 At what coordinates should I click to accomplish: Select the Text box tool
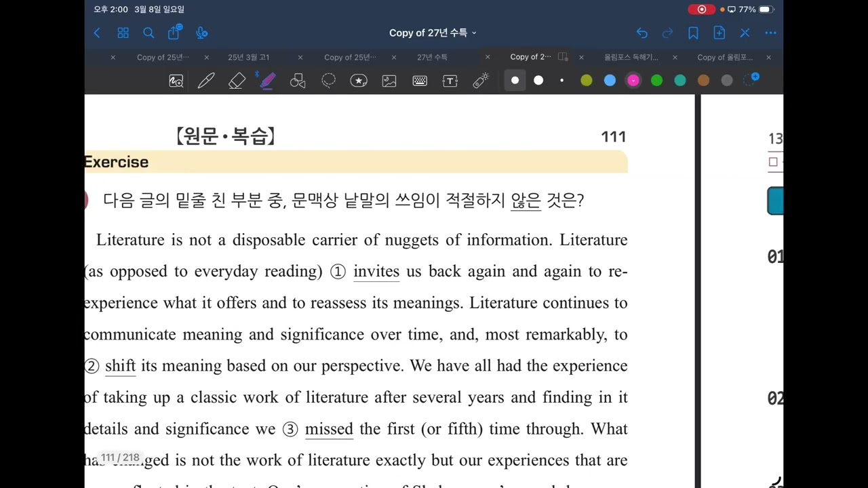click(x=450, y=81)
